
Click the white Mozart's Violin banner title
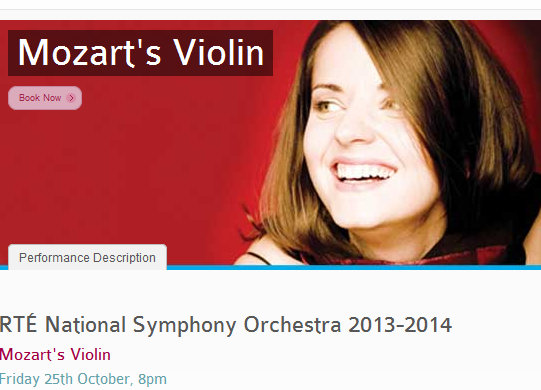[140, 53]
